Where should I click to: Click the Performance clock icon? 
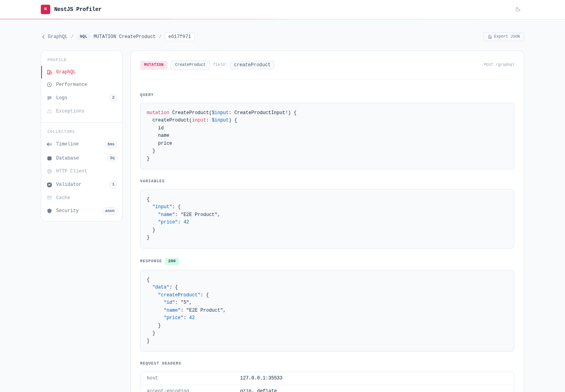[49, 85]
